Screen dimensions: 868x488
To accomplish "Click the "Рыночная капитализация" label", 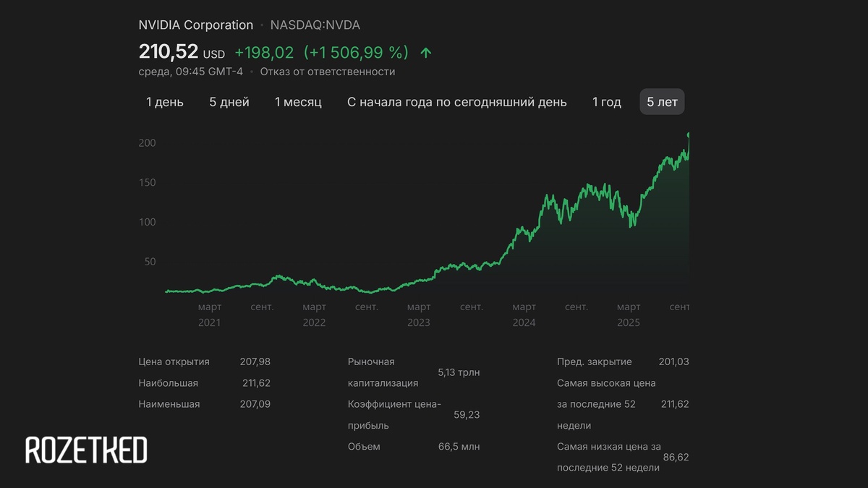I will [383, 372].
